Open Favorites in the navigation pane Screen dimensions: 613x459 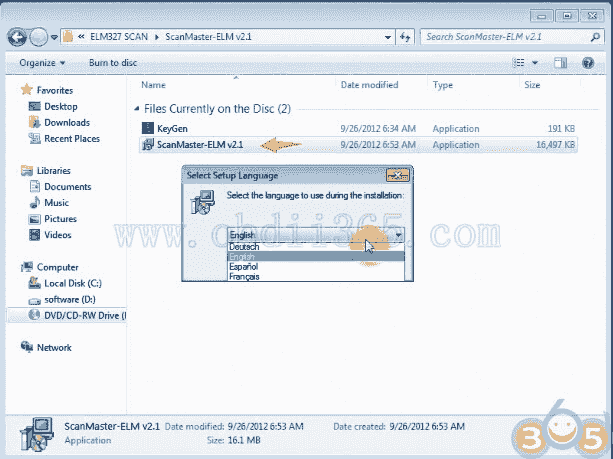click(x=55, y=90)
